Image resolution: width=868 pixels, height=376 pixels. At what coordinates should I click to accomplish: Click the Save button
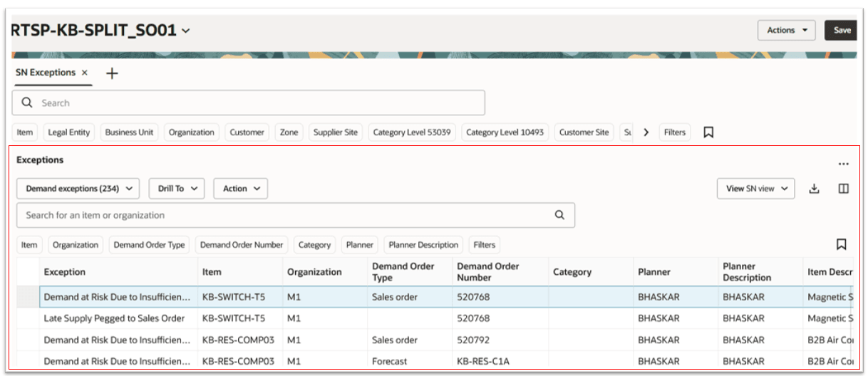click(x=842, y=31)
